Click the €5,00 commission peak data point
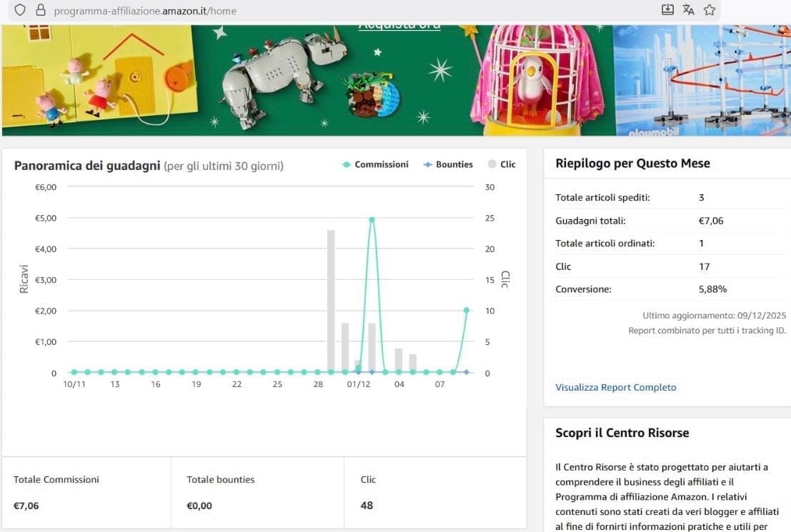Image resolution: width=791 pixels, height=532 pixels. pyautogui.click(x=372, y=220)
